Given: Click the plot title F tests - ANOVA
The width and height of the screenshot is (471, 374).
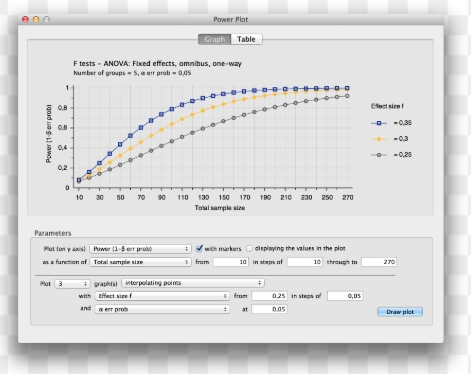Looking at the screenshot, I should [157, 63].
